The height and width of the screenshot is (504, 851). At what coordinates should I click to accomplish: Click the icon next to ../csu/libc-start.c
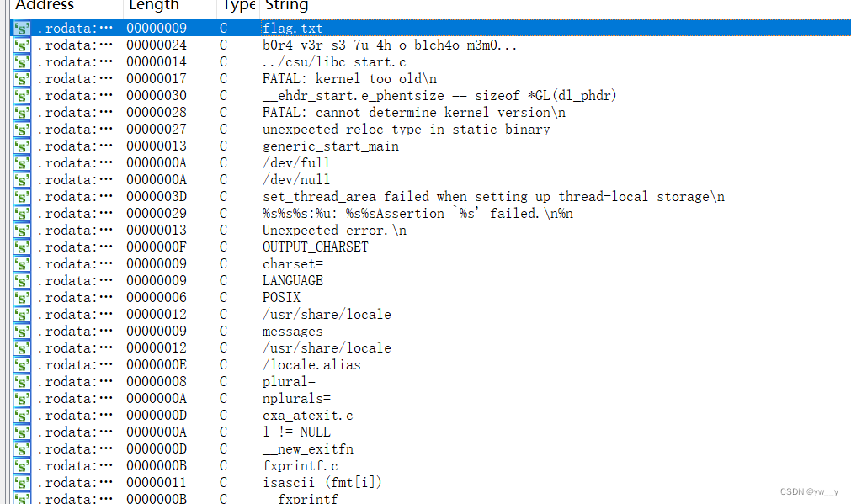(x=22, y=62)
